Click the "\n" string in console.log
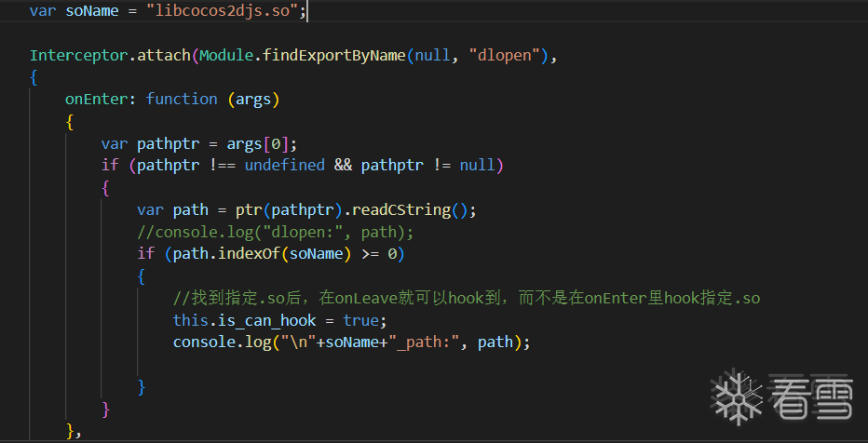 [x=298, y=342]
